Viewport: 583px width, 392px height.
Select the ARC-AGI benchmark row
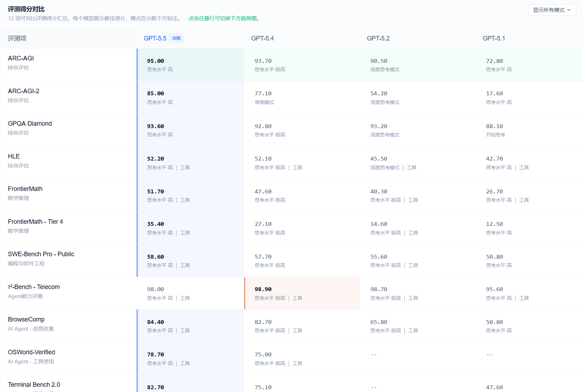(x=21, y=58)
